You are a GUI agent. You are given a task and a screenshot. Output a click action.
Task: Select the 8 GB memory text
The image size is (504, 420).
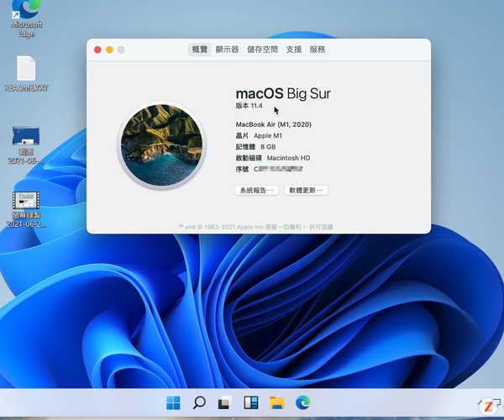point(268,147)
